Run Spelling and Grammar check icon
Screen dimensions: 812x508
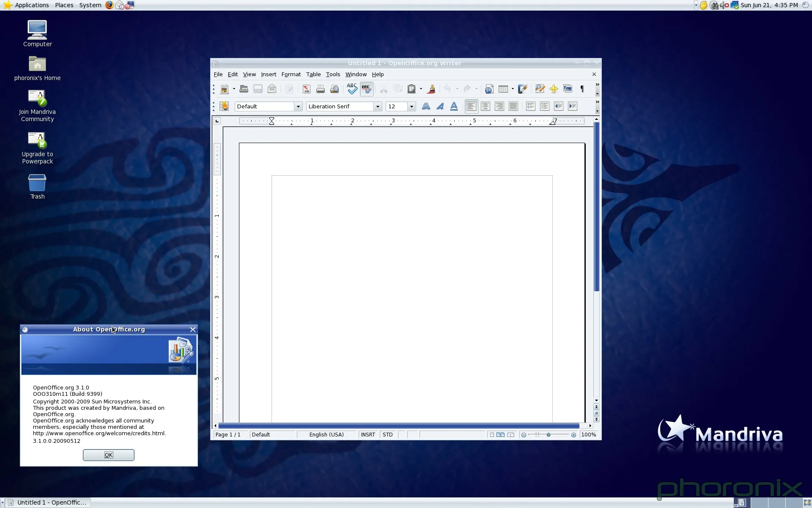click(352, 88)
